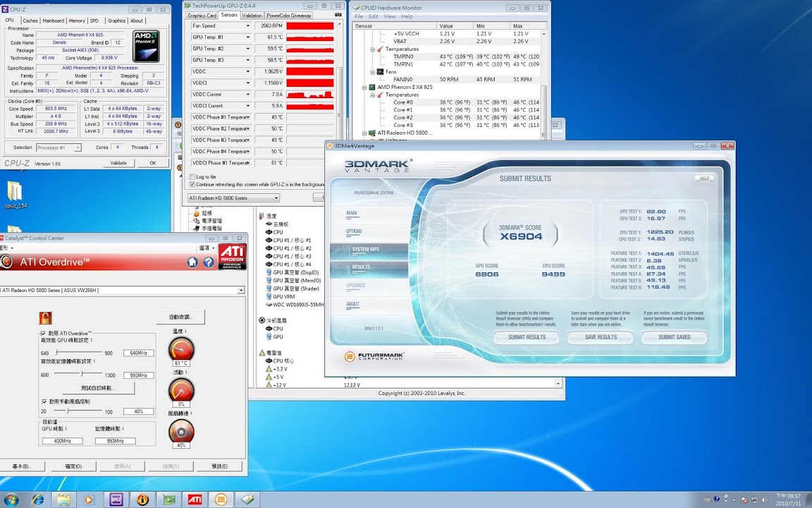Click the home icon in ATI Overdrive header
This screenshot has height=508, width=812.
[192, 262]
